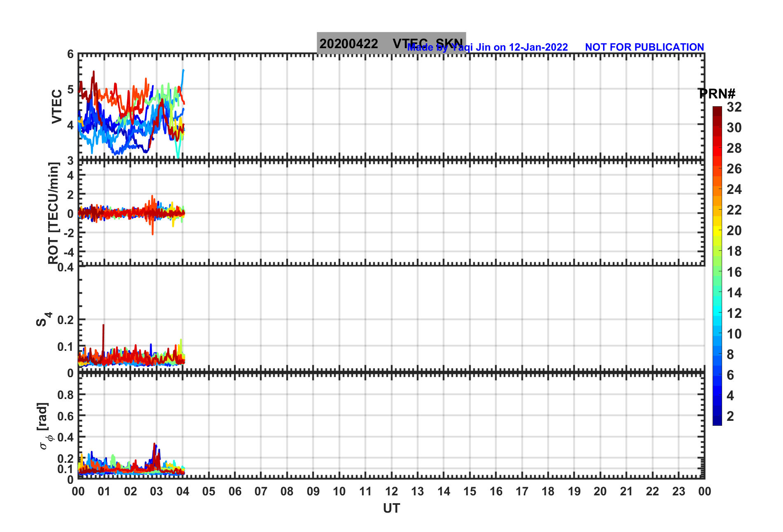Click the PRN rainbow colorbar strip
The image size is (783, 532).
click(717, 266)
